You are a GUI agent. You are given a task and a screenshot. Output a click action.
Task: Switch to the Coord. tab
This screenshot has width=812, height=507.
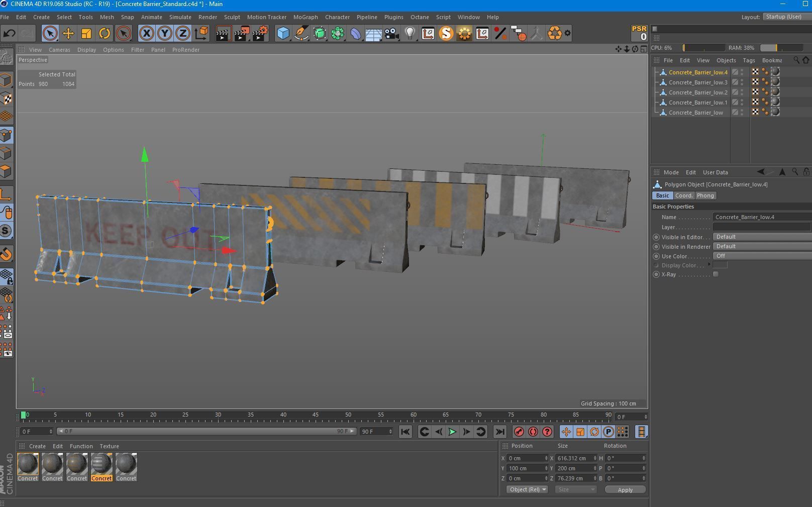click(683, 195)
